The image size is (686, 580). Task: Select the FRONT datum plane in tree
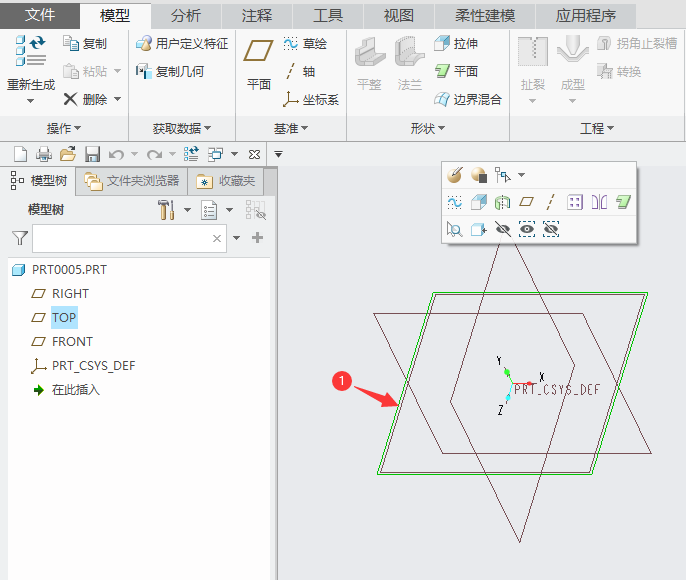[x=62, y=342]
